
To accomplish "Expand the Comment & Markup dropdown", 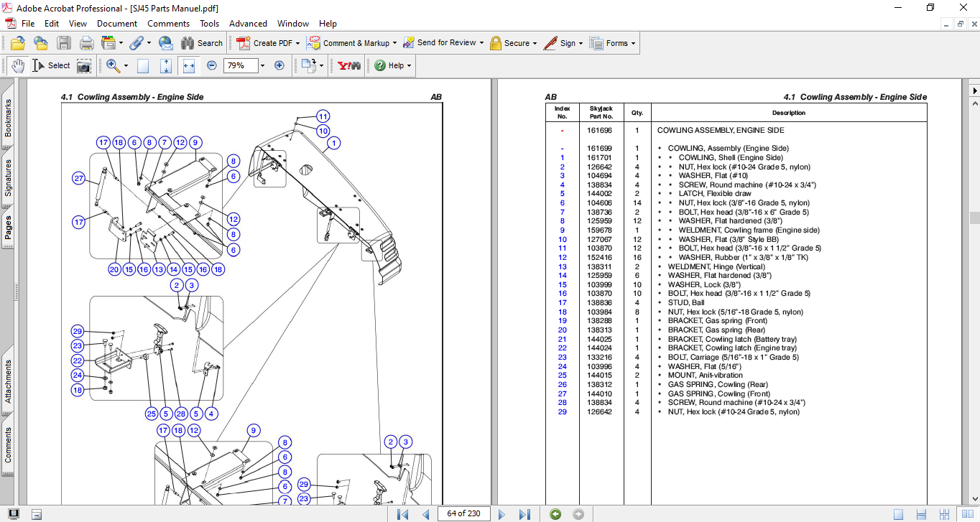I will pos(395,43).
